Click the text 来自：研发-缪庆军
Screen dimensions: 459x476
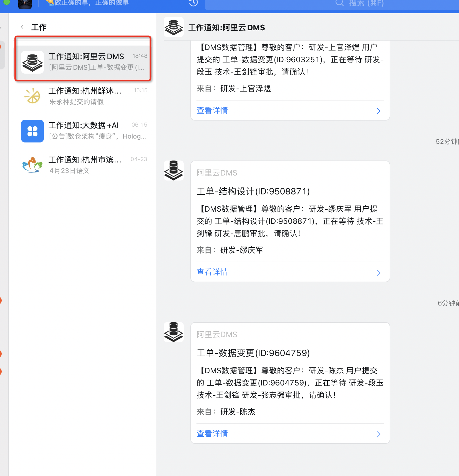230,250
